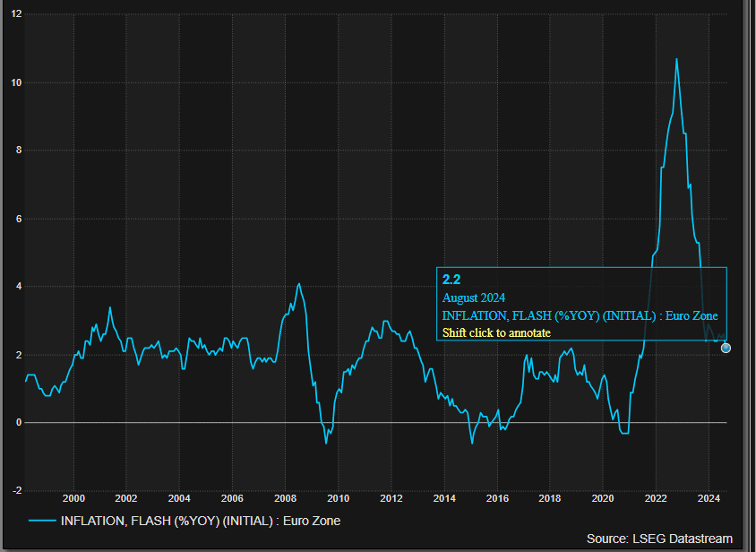Click the 0 label on the y-axis
This screenshot has height=552, width=756.
pos(19,422)
